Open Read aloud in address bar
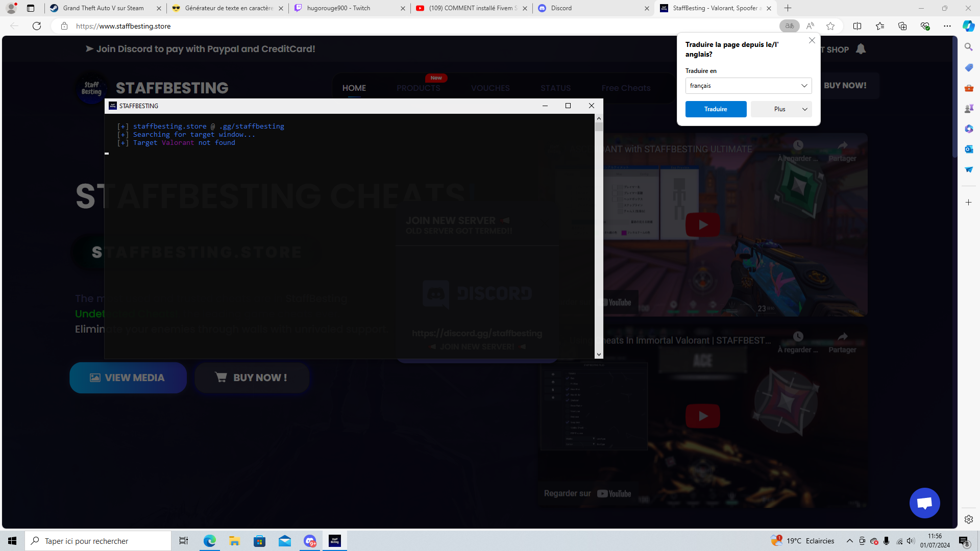The image size is (980, 551). point(810,26)
